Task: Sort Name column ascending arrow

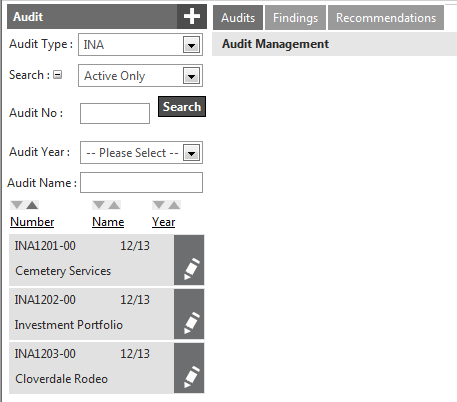Action: 114,205
